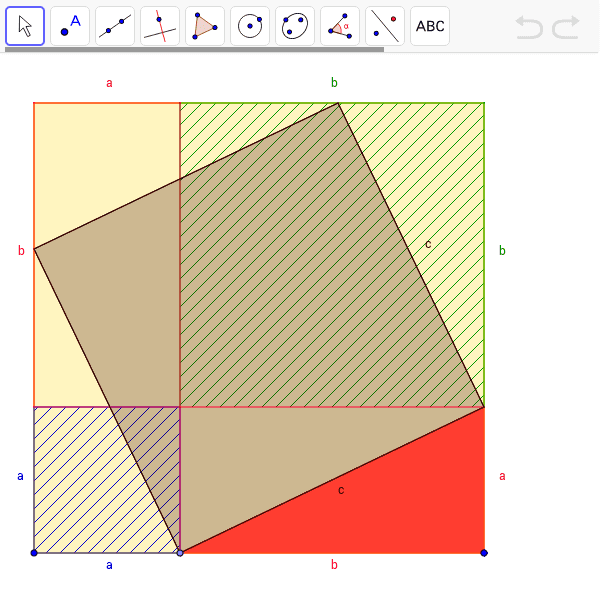Image resolution: width=600 pixels, height=600 pixels.
Task: Click the toolbar horizontal scrollbar
Action: (194, 49)
